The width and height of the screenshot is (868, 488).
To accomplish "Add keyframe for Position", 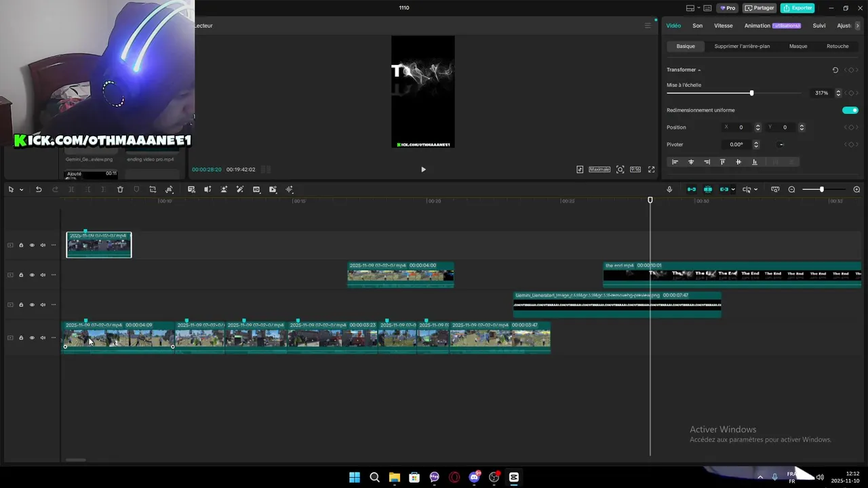I will click(851, 127).
